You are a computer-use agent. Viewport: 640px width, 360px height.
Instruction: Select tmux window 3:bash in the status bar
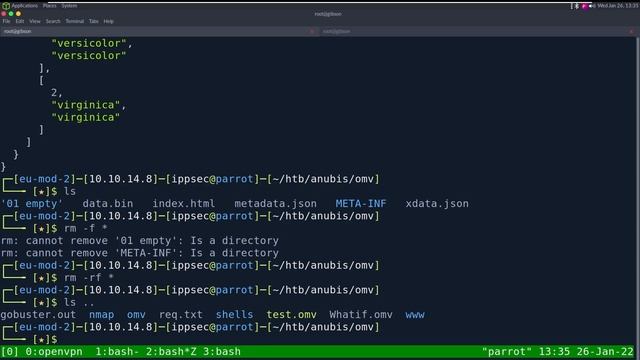222,351
